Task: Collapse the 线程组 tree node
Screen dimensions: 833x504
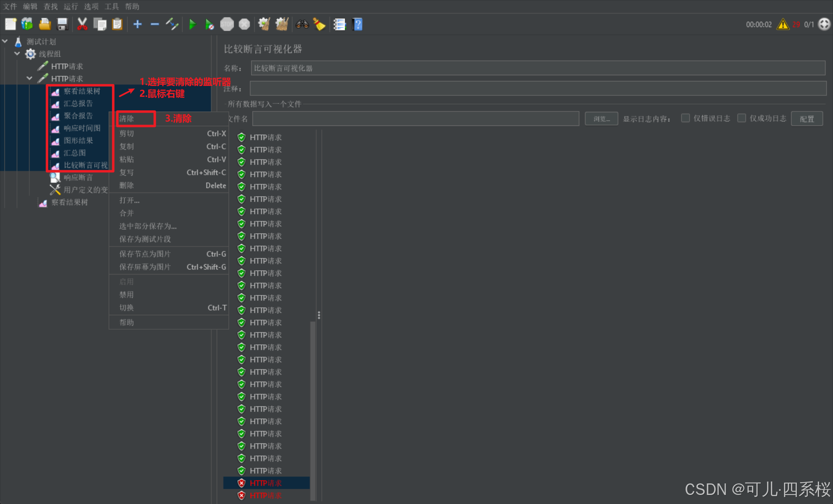Action: pos(17,53)
